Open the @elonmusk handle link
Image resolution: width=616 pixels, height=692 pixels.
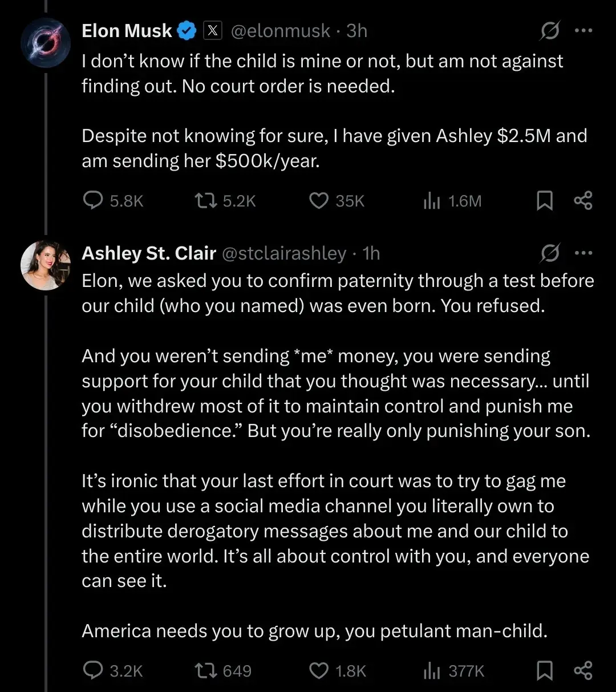(280, 31)
